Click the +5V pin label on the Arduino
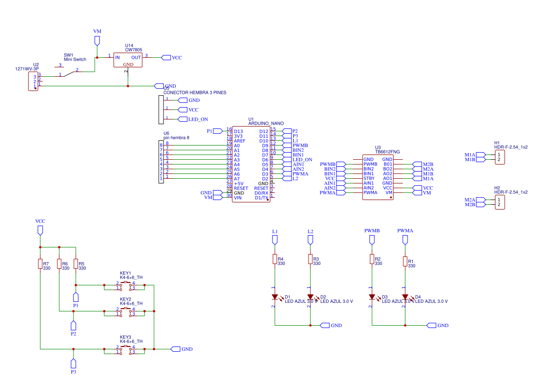Screen dimensions: 554x392 point(238,184)
